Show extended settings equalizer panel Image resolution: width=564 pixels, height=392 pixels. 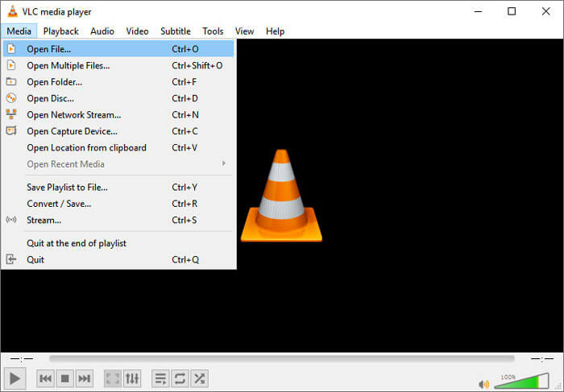coord(132,378)
